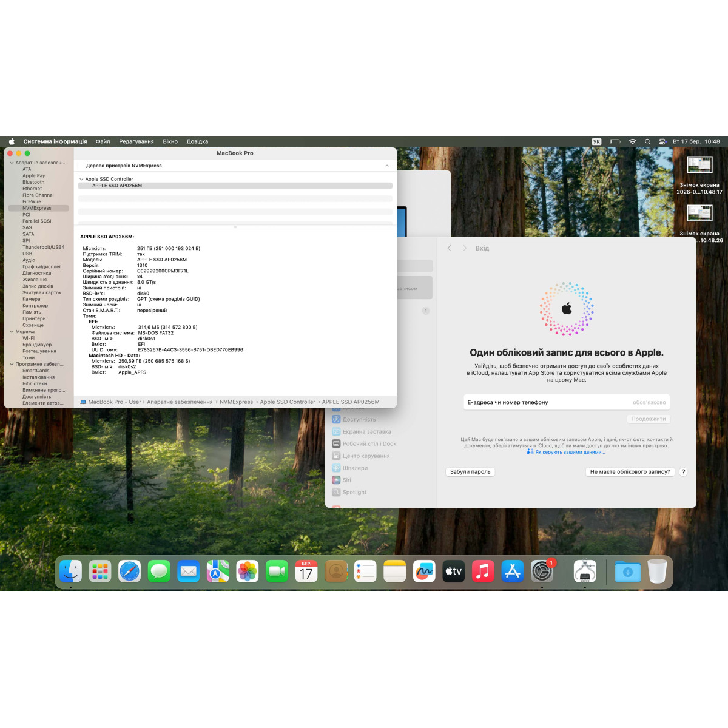The height and width of the screenshot is (728, 728).
Task: Open the Довідка menu
Action: click(197, 141)
